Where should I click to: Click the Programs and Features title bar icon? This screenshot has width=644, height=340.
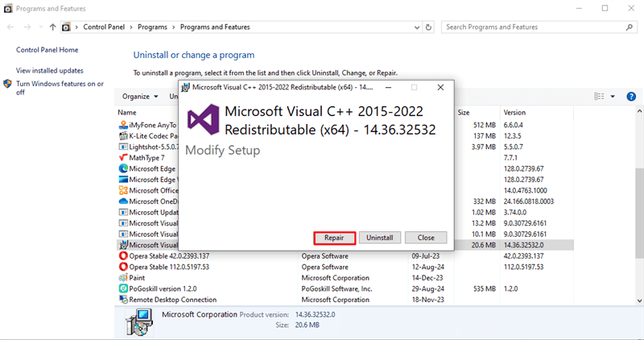[8, 8]
